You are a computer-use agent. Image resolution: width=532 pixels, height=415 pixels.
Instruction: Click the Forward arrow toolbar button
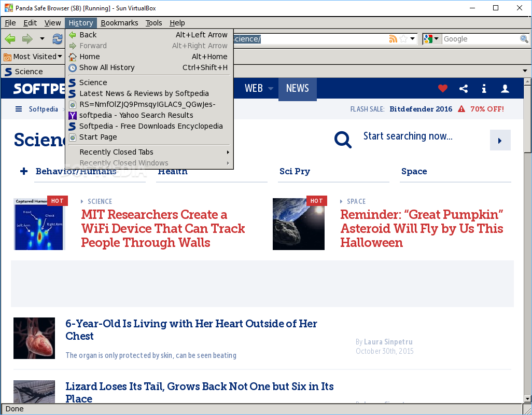(27, 39)
